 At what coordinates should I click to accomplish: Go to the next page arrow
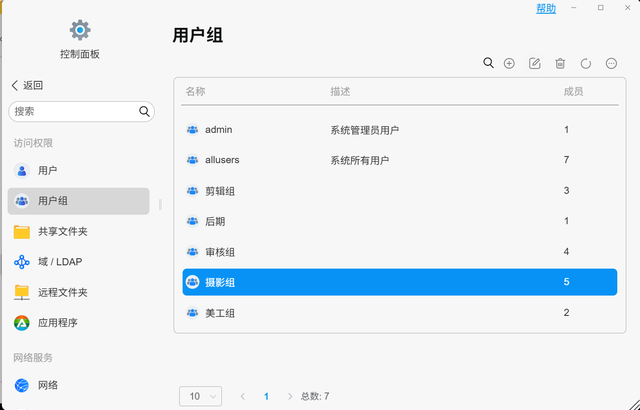(290, 396)
